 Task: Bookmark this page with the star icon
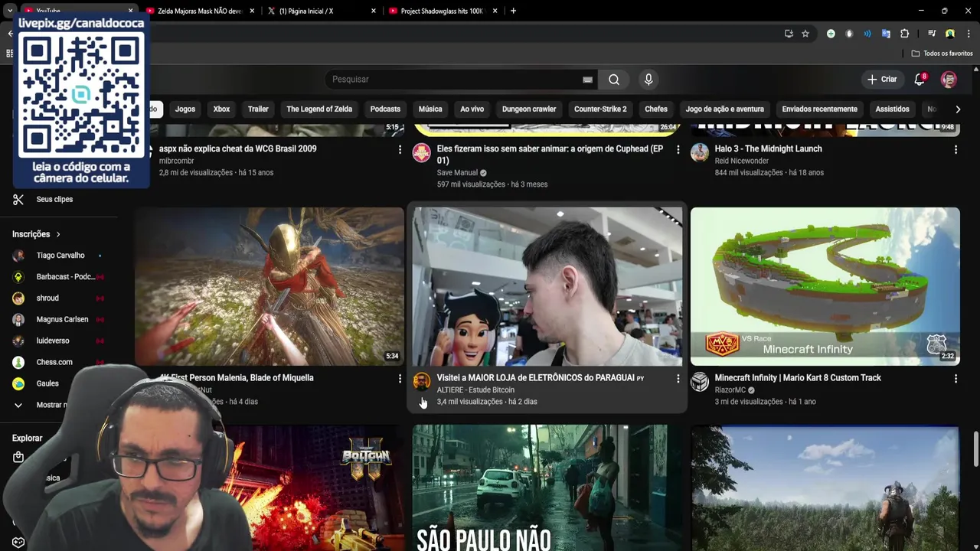[x=805, y=34]
